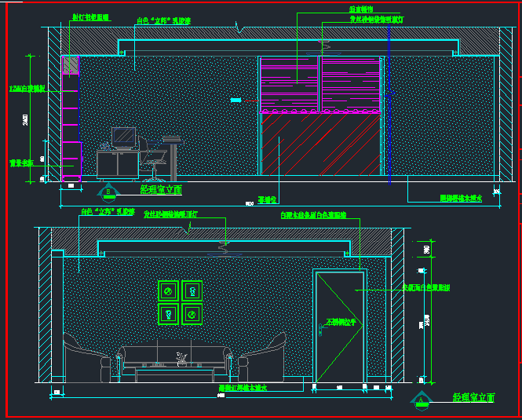Select the door leaf with green swing lines
The image size is (522, 420).
click(x=340, y=327)
